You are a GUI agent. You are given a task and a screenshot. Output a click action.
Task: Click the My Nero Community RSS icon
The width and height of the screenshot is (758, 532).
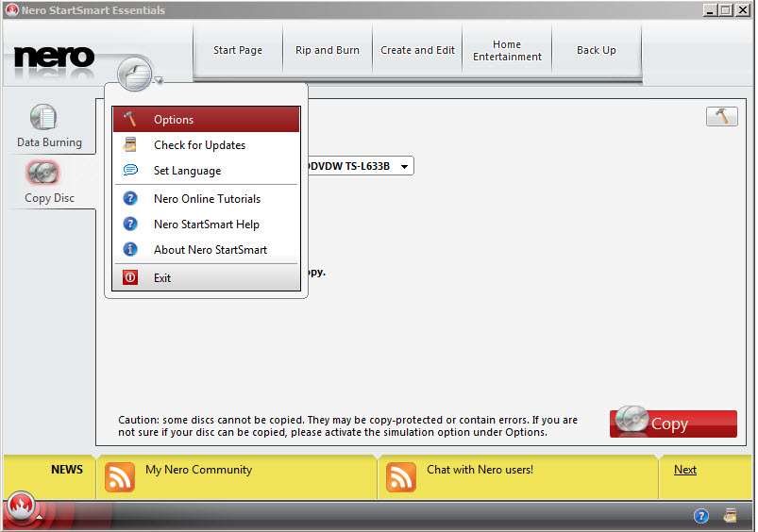[x=119, y=477]
